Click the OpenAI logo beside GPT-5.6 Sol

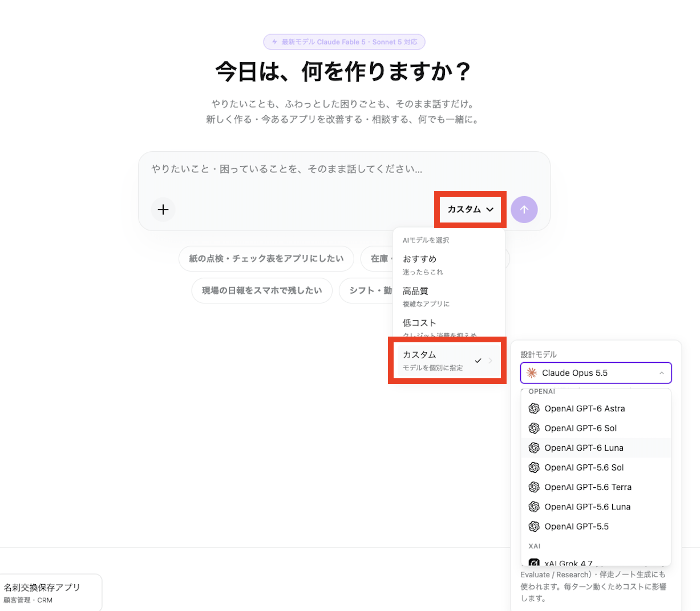[534, 467]
